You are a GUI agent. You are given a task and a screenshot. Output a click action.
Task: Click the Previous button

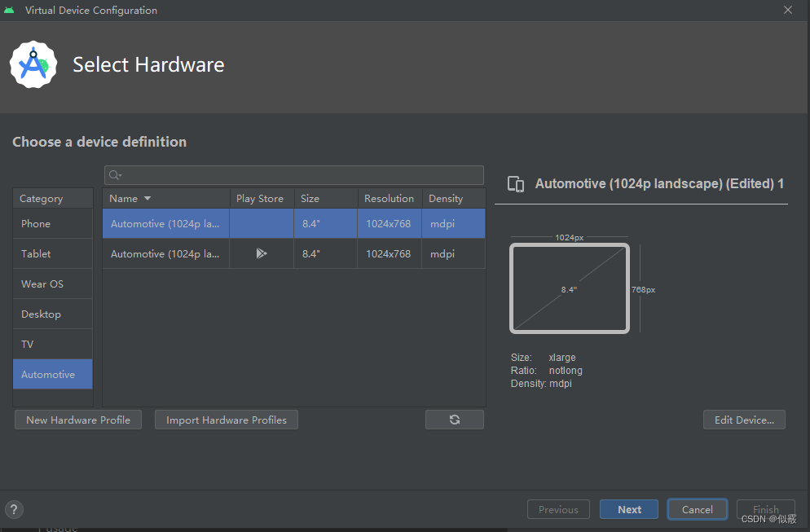click(x=558, y=509)
